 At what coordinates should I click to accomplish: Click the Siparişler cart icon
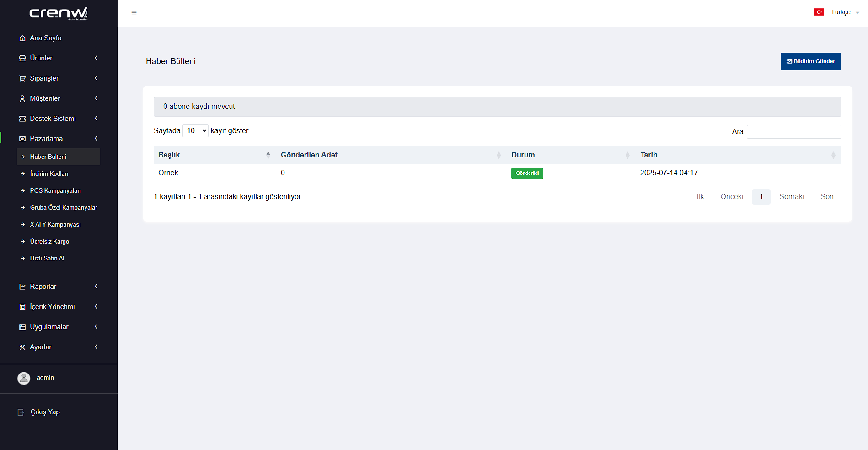pyautogui.click(x=22, y=79)
